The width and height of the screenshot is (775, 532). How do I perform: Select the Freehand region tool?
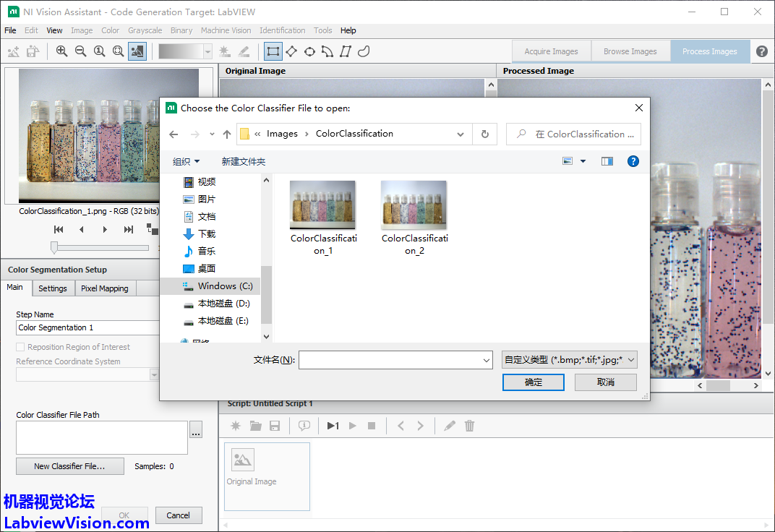364,51
